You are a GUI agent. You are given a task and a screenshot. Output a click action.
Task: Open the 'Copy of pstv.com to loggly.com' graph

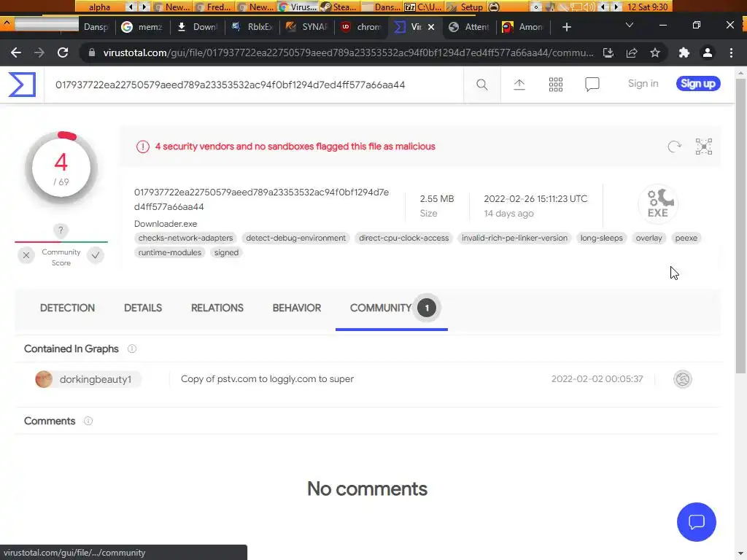(267, 379)
